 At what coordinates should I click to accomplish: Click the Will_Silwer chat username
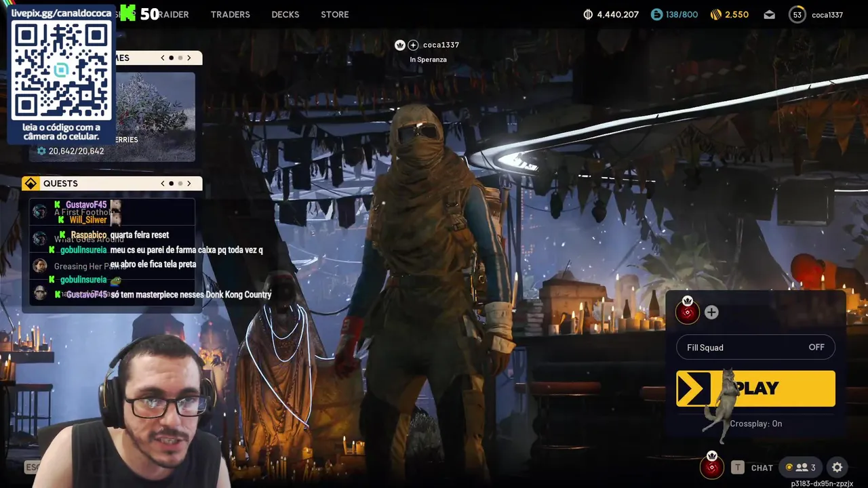(88, 220)
